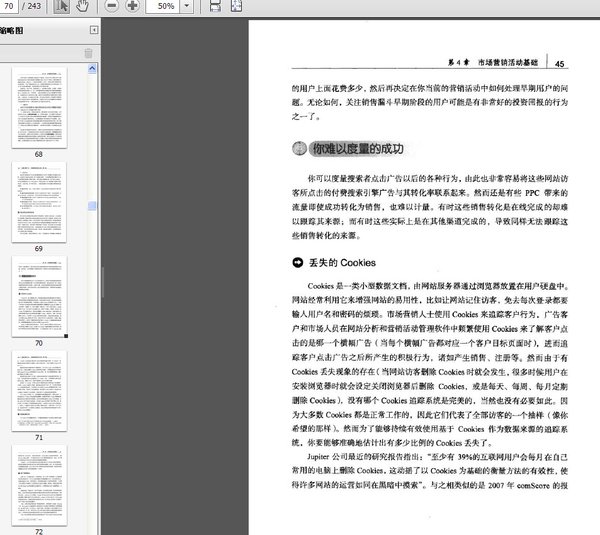The image size is (600, 535).
Task: Open the zoom level dropdown arrow
Action: point(186,6)
